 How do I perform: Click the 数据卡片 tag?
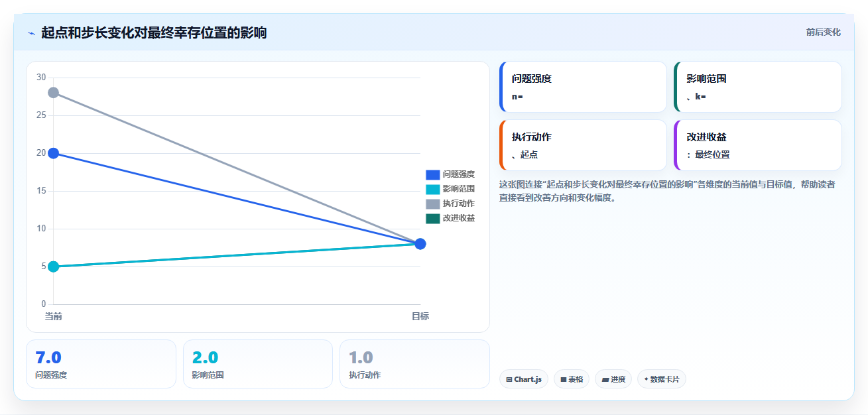click(x=662, y=379)
